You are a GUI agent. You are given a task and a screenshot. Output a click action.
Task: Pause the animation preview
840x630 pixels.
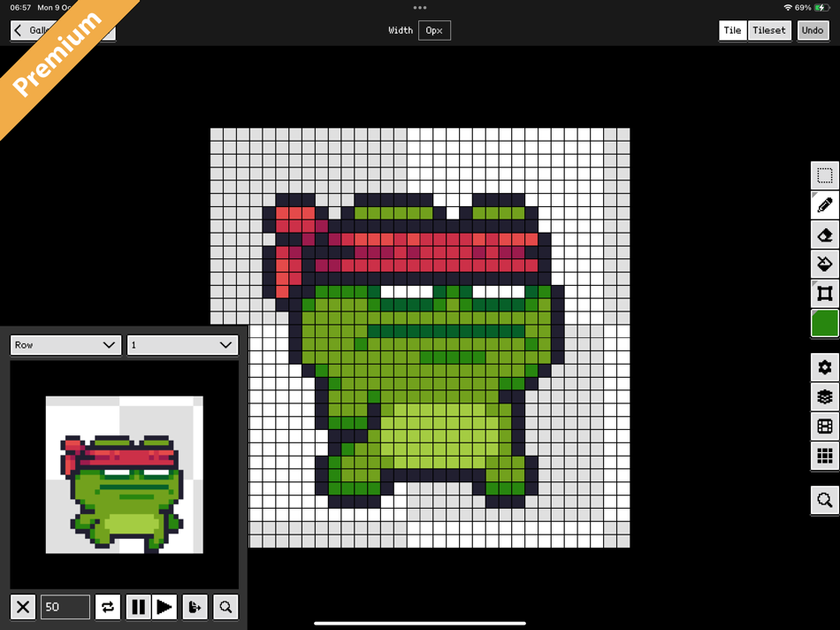[x=138, y=607]
